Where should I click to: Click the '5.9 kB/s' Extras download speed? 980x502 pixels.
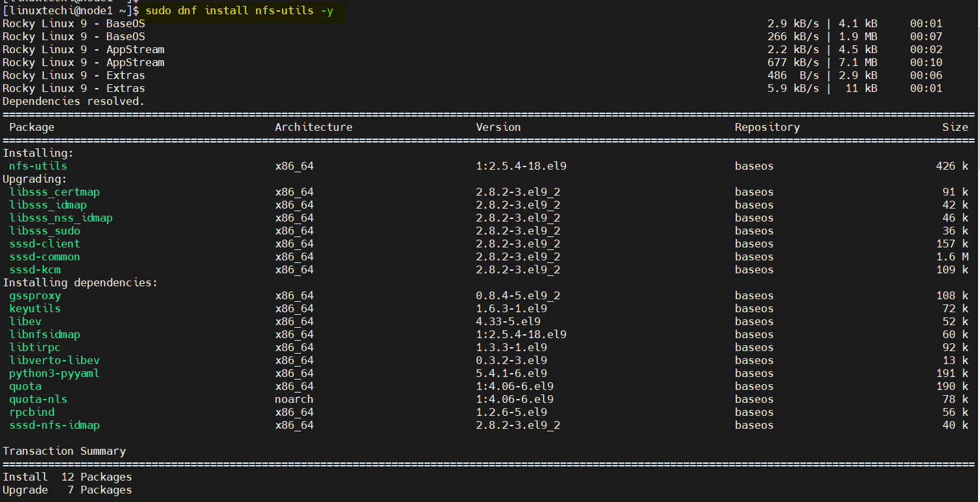click(x=793, y=89)
